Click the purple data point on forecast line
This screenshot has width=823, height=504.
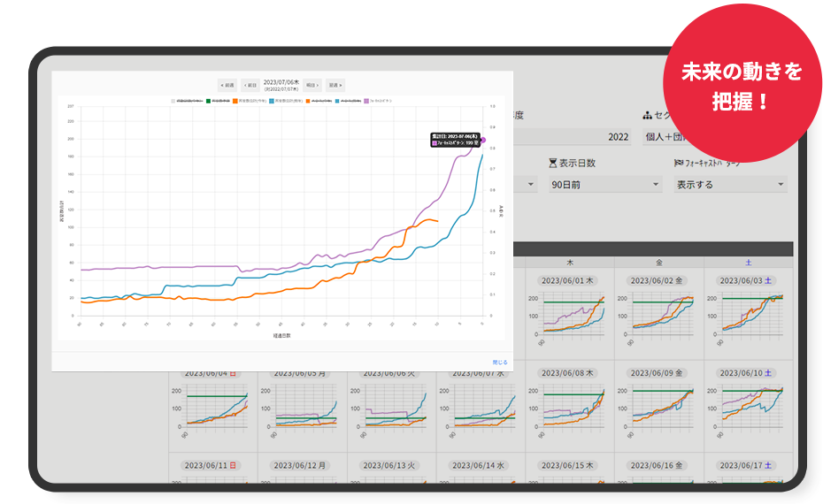483,140
